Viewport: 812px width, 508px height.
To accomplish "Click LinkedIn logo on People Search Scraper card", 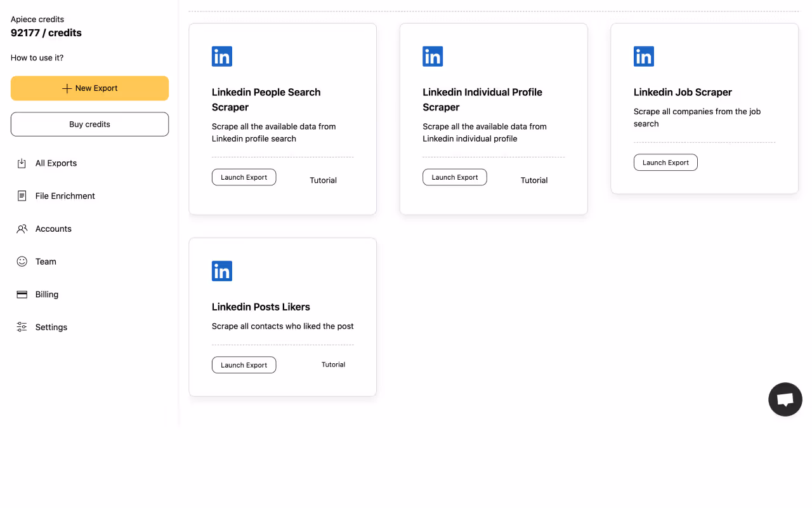I will tap(222, 57).
